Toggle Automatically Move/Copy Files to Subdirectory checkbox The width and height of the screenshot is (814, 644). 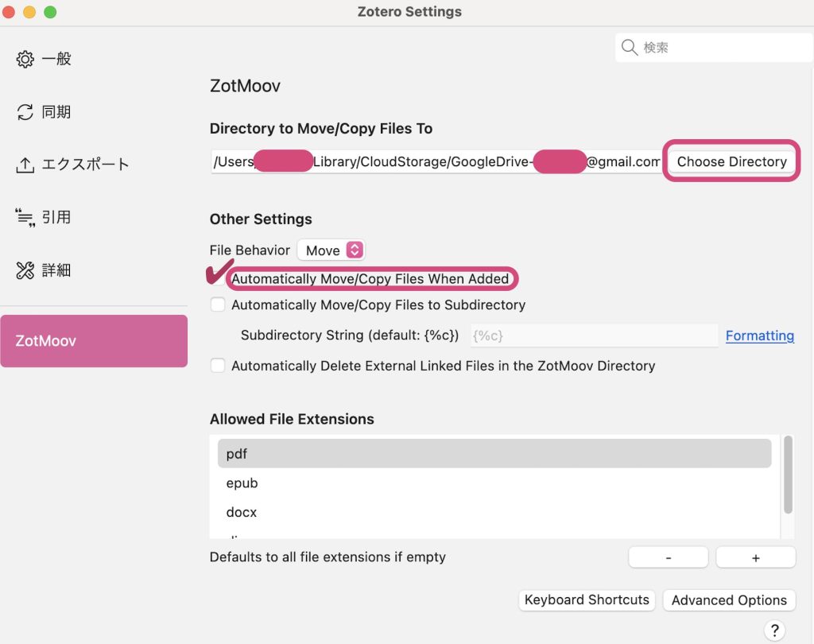[218, 305]
